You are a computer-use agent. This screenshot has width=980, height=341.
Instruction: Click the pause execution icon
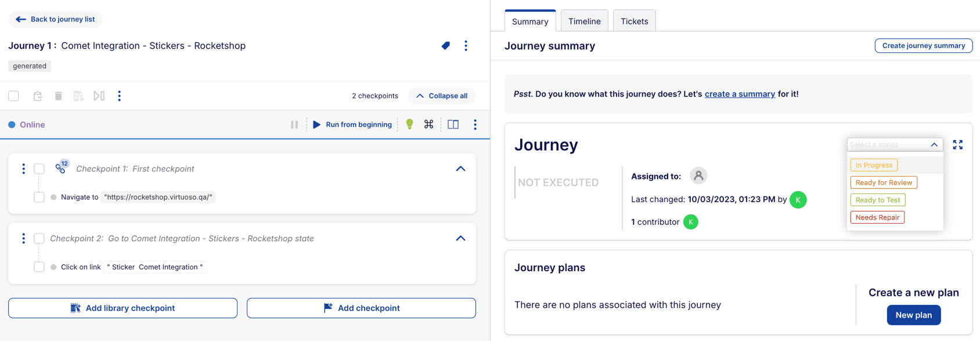[294, 124]
